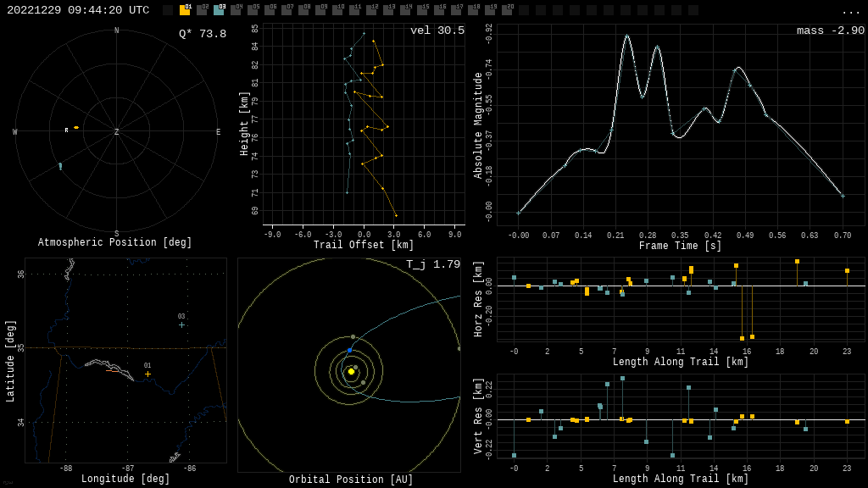Click station 03 teal cross on map
The image size is (868, 488).
181,324
